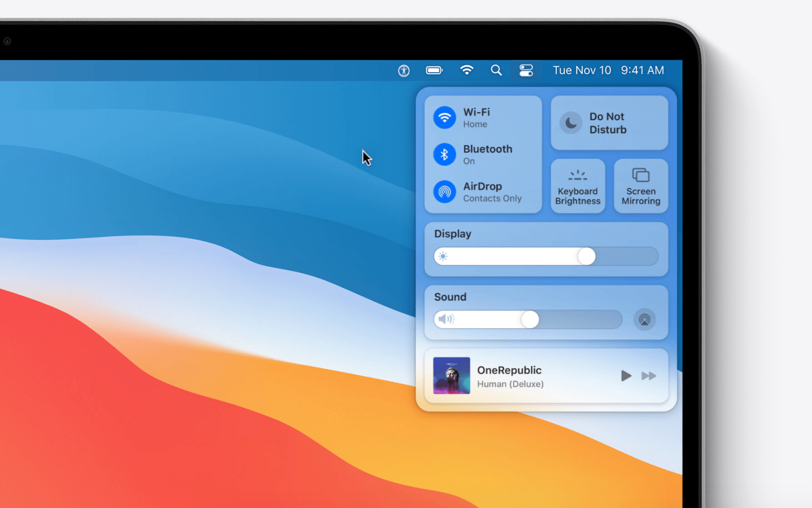Turn off Bluetooth with its round button

[x=445, y=155]
